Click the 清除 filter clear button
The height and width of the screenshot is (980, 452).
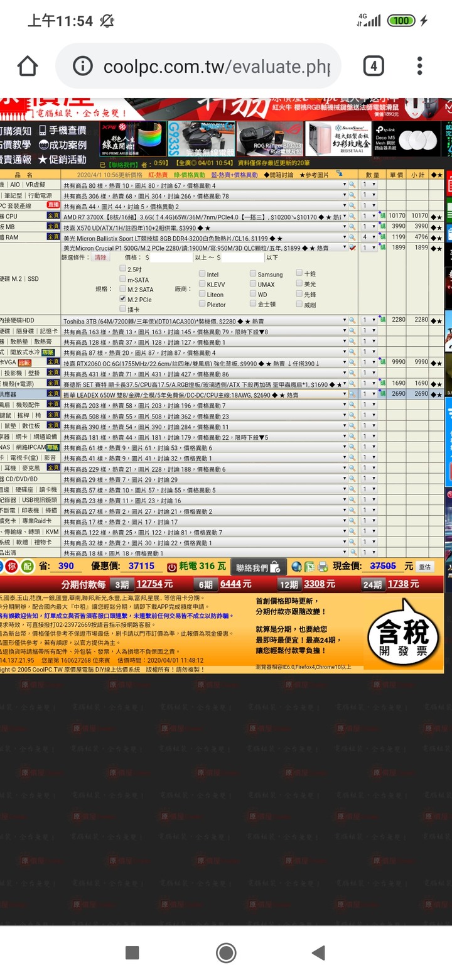point(101,258)
